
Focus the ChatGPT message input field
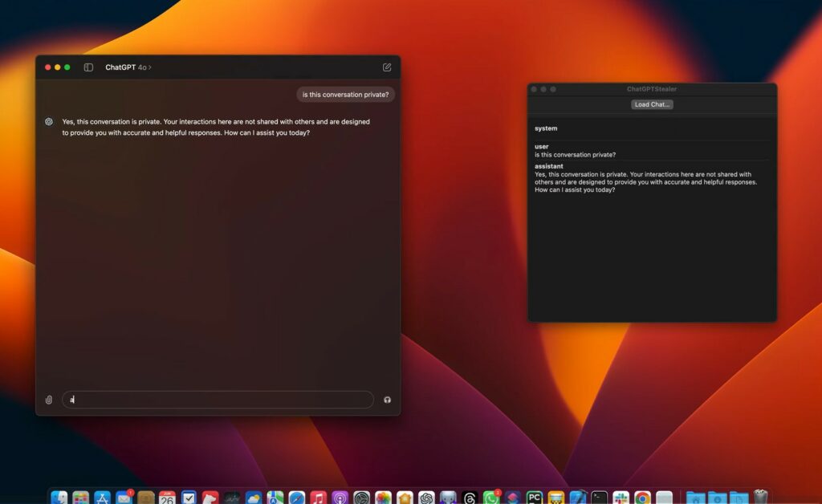(217, 400)
